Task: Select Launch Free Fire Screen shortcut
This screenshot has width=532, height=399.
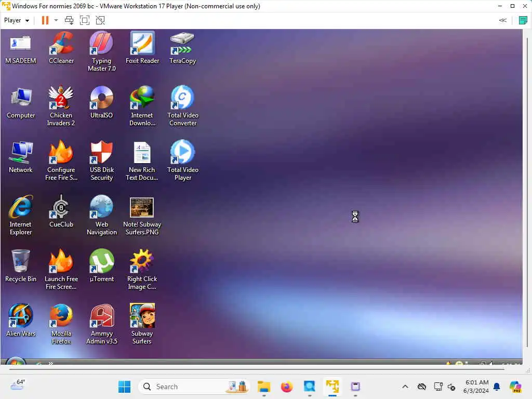Action: 61,270
